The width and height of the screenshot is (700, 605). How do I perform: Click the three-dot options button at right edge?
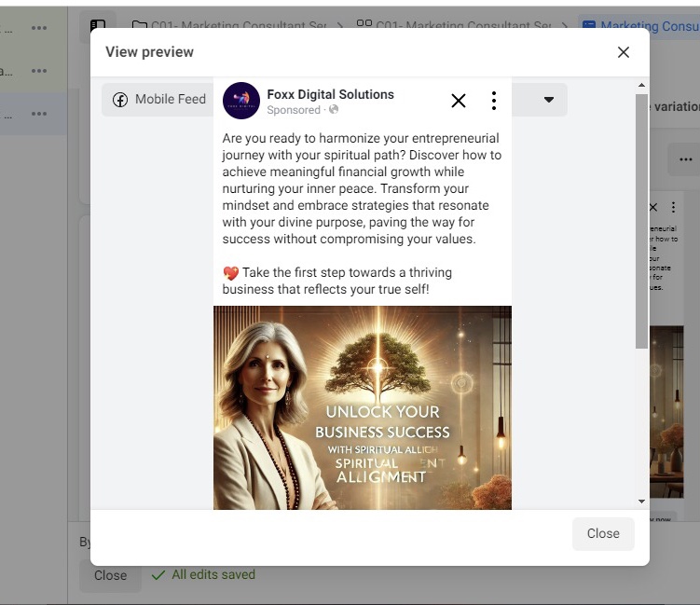tap(686, 159)
